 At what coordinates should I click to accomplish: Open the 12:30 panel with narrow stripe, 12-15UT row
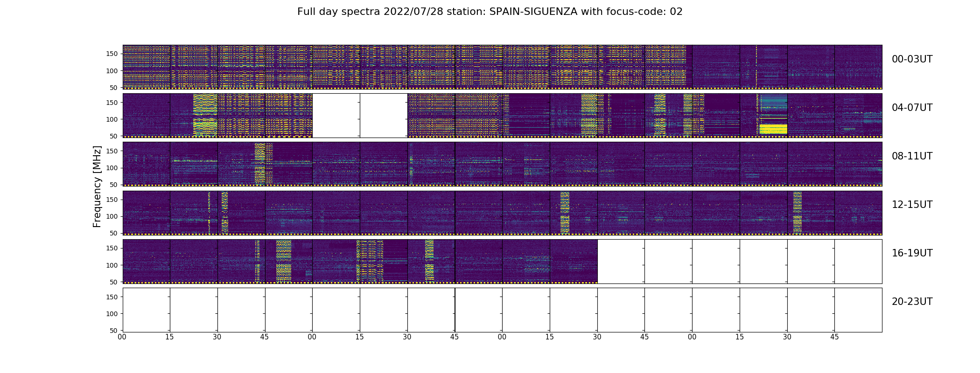tap(241, 213)
